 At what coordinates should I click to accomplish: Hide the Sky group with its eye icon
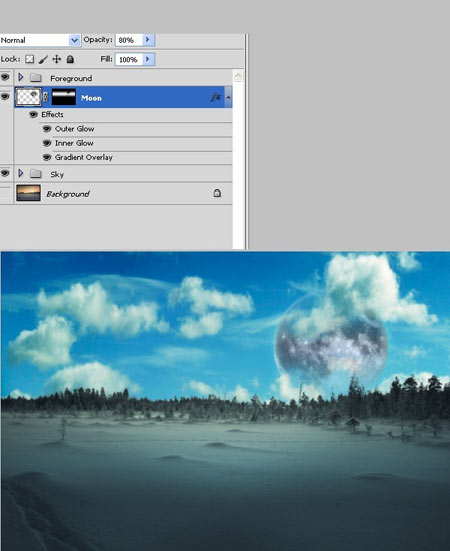(x=5, y=173)
